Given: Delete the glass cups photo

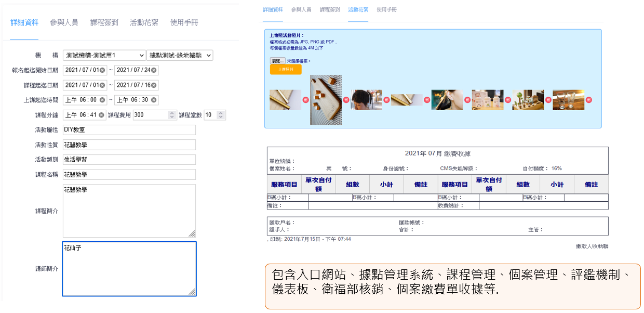Looking at the screenshot, I should tap(588, 100).
